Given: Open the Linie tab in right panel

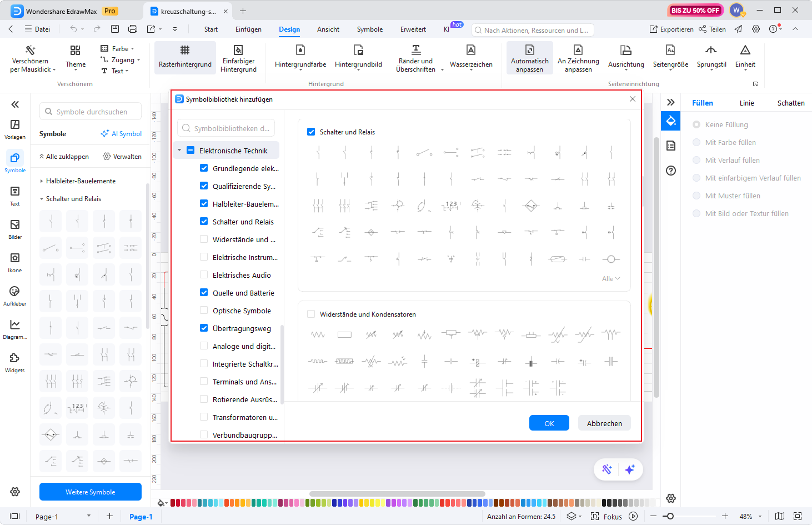Looking at the screenshot, I should [x=746, y=103].
